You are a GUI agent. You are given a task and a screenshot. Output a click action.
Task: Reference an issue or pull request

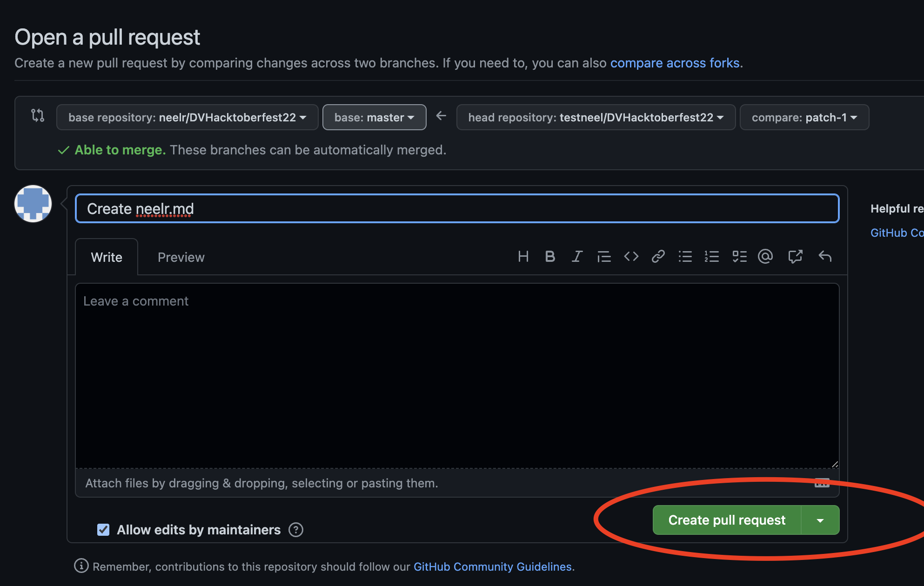795,256
